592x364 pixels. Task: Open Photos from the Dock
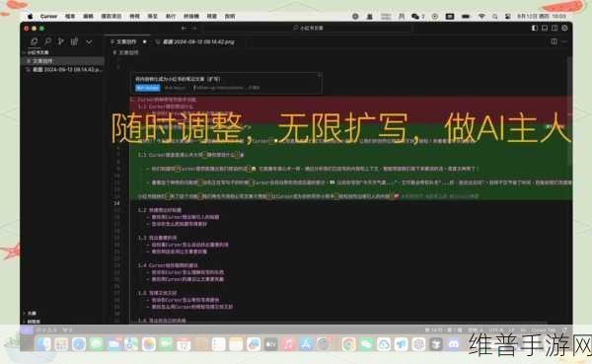tap(149, 344)
